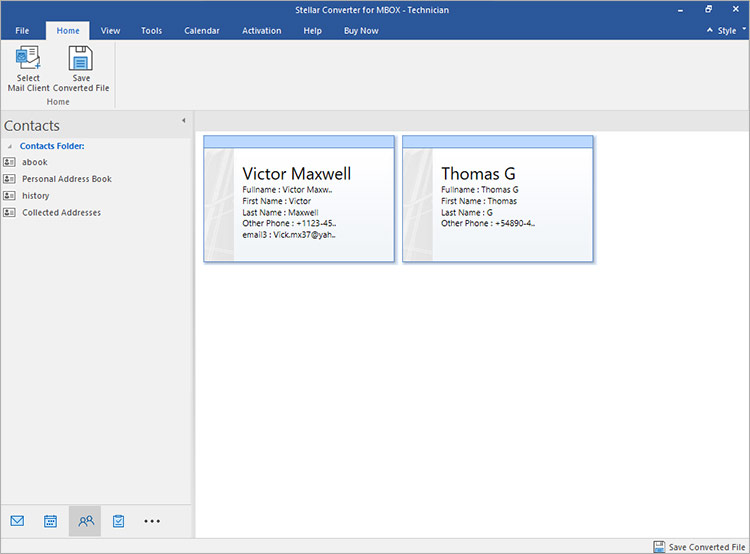Click Save Converted File ribbon icon
The height and width of the screenshot is (554, 750).
click(x=81, y=59)
